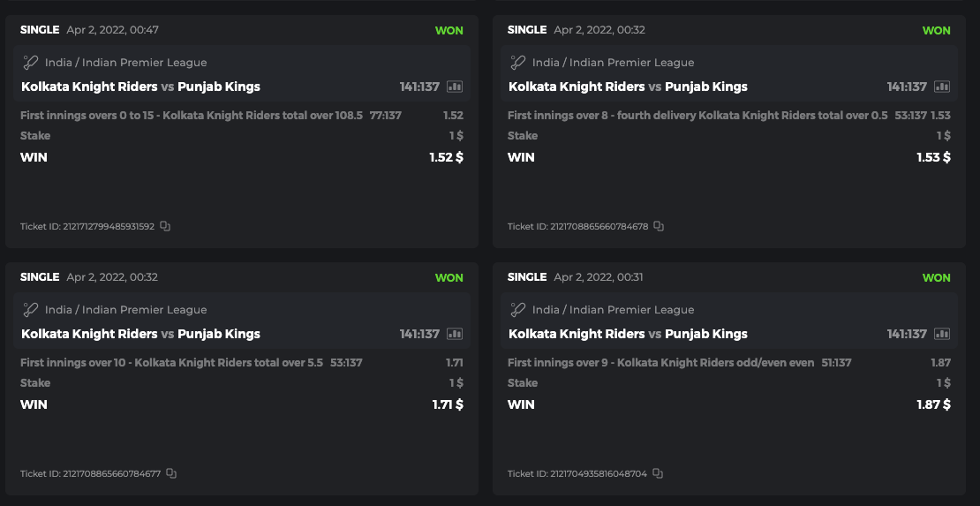Copy ticket ID ending in 931592
The width and height of the screenshot is (980, 506).
(x=165, y=227)
